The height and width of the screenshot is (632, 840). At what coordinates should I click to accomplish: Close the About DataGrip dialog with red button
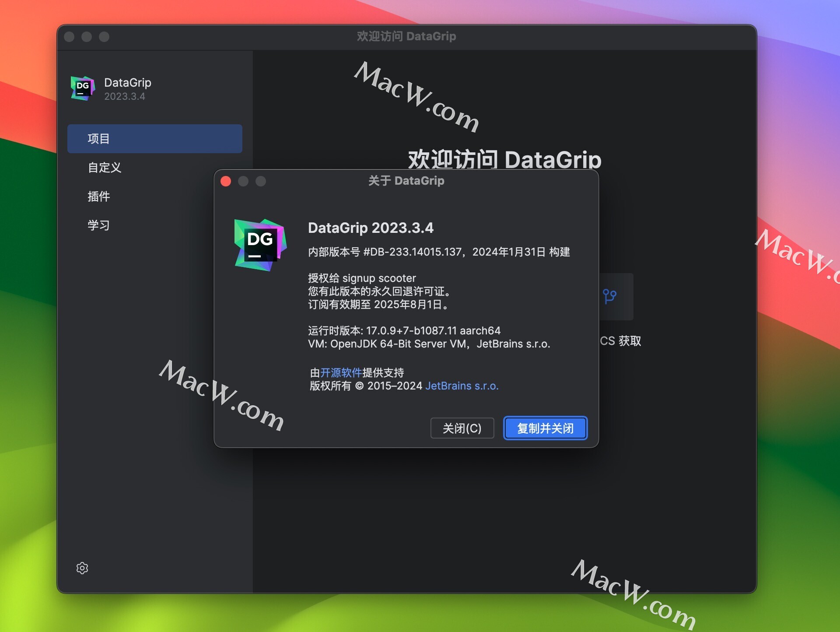(x=226, y=181)
